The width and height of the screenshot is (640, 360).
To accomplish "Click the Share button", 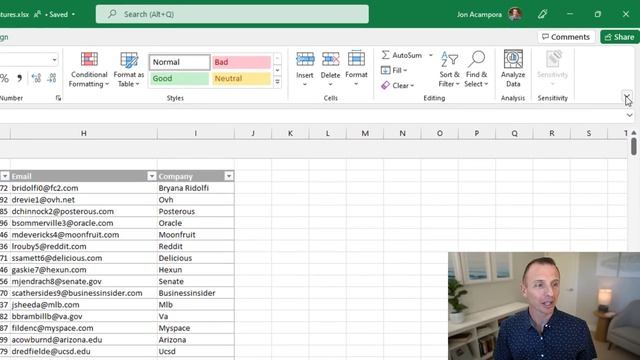I will point(620,37).
